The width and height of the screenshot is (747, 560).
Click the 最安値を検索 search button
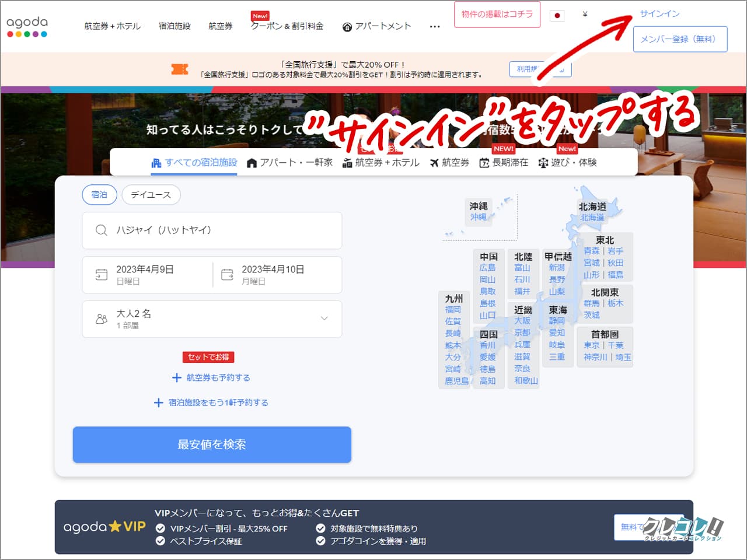[212, 444]
